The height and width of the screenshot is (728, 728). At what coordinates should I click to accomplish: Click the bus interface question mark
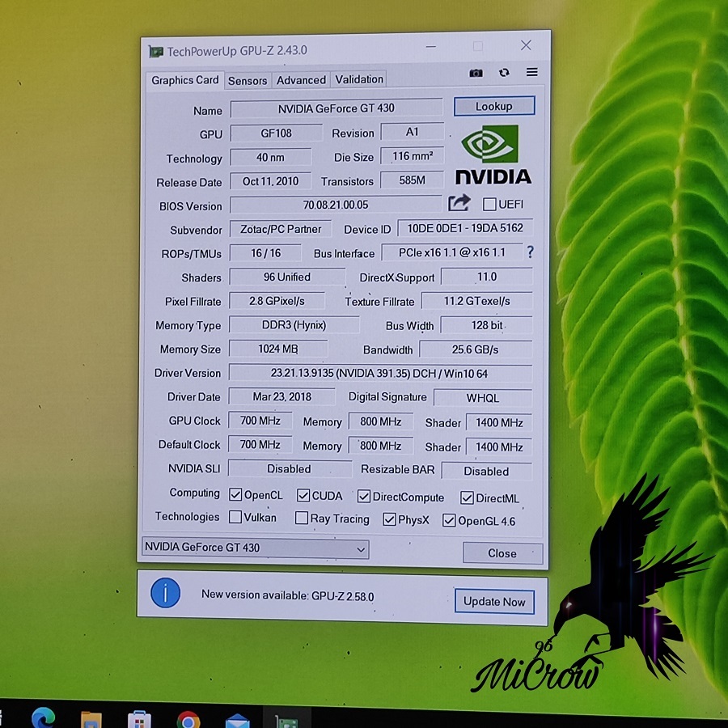[530, 252]
